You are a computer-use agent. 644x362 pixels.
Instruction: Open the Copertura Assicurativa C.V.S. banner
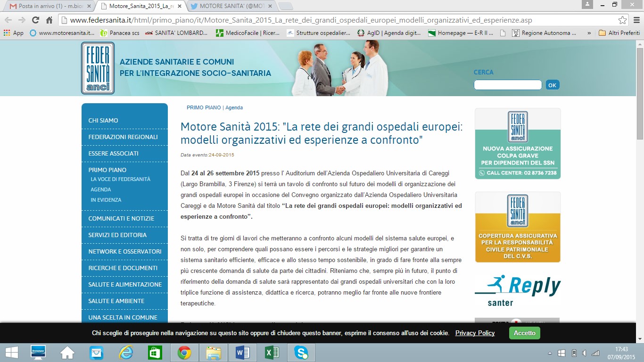518,227
